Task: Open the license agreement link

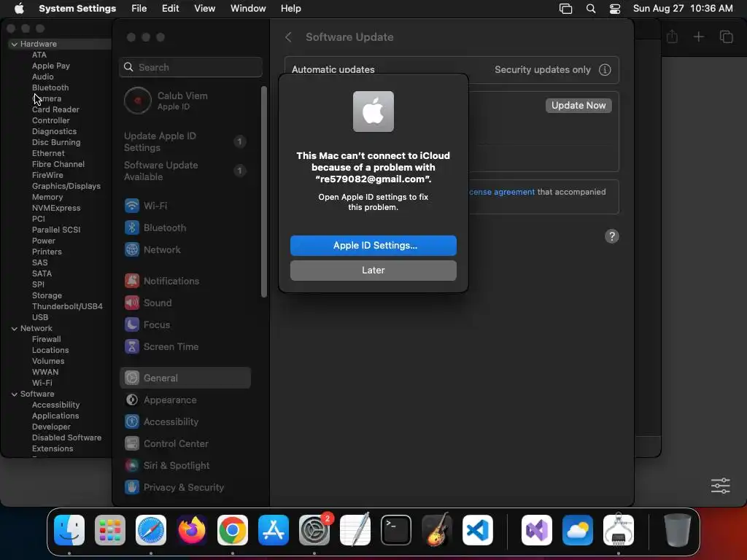Action: click(502, 192)
